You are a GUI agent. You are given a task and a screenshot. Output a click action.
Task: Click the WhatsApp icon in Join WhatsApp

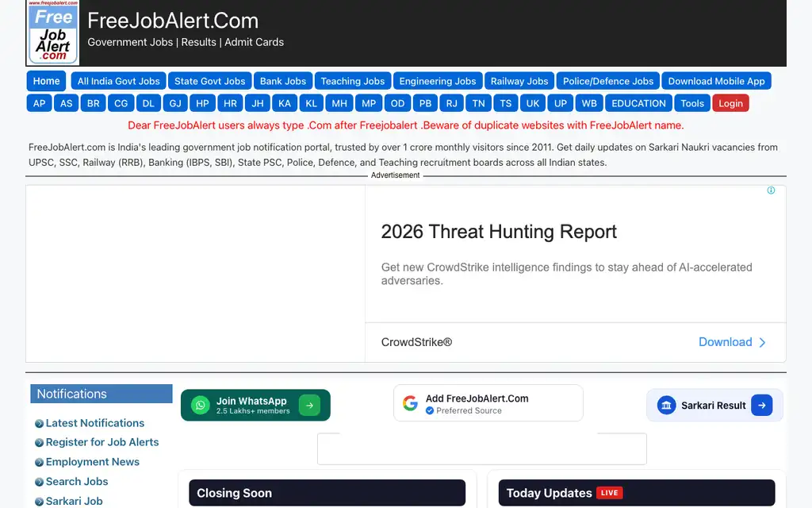click(201, 405)
